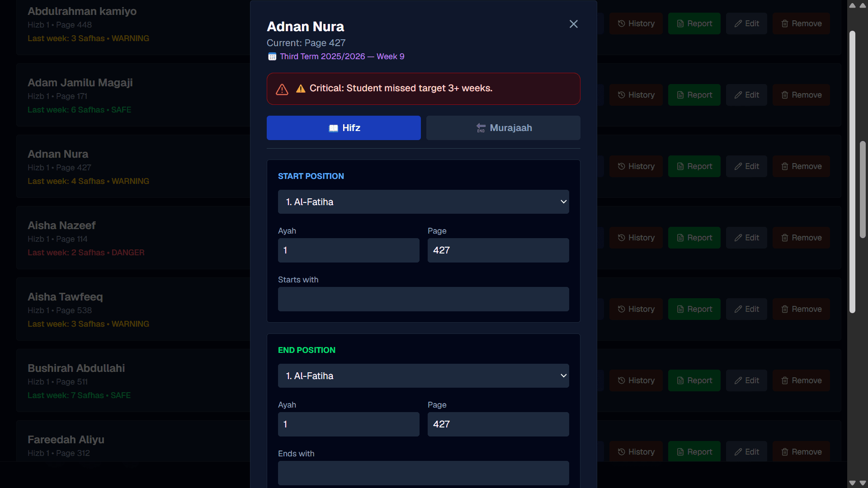Switch to the Murajaah tab

503,128
